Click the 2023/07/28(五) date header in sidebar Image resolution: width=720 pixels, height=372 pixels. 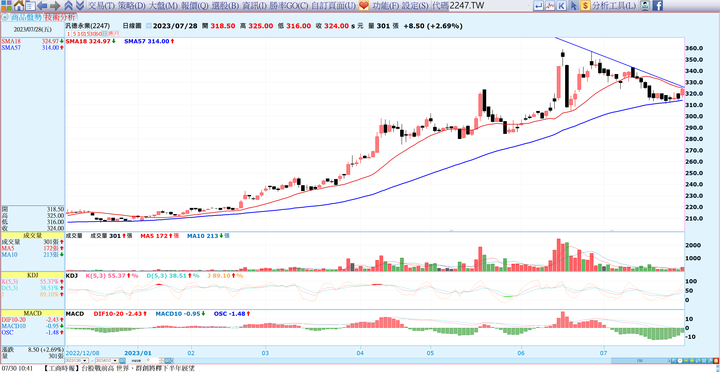click(32, 29)
